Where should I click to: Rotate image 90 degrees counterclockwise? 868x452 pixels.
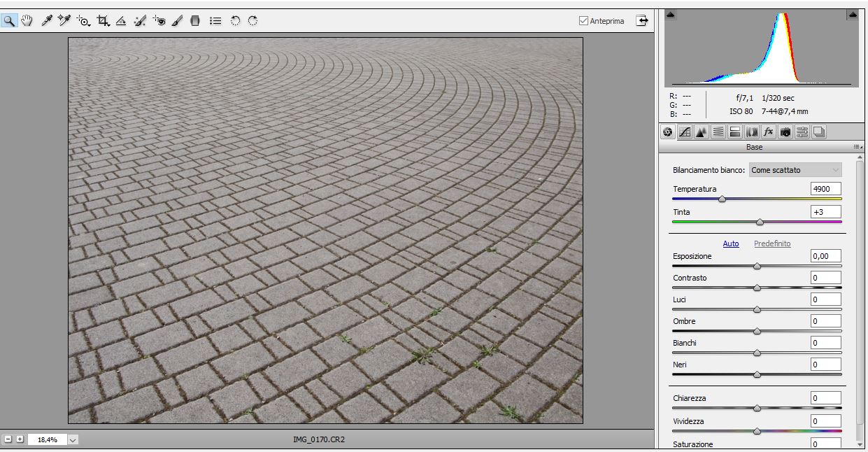click(235, 21)
